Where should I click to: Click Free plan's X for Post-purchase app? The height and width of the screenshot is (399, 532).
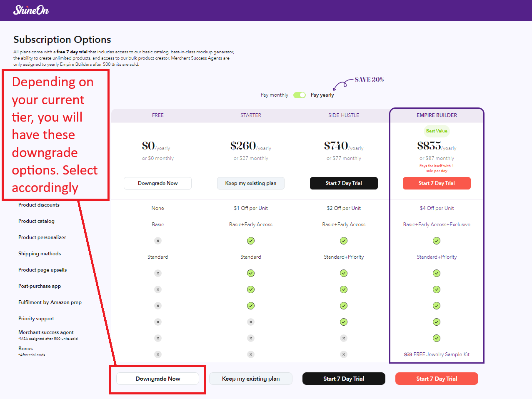158,289
